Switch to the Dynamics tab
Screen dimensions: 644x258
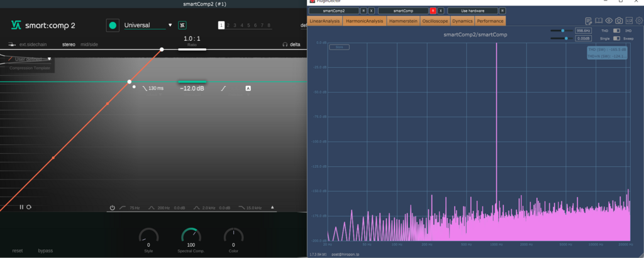point(462,21)
